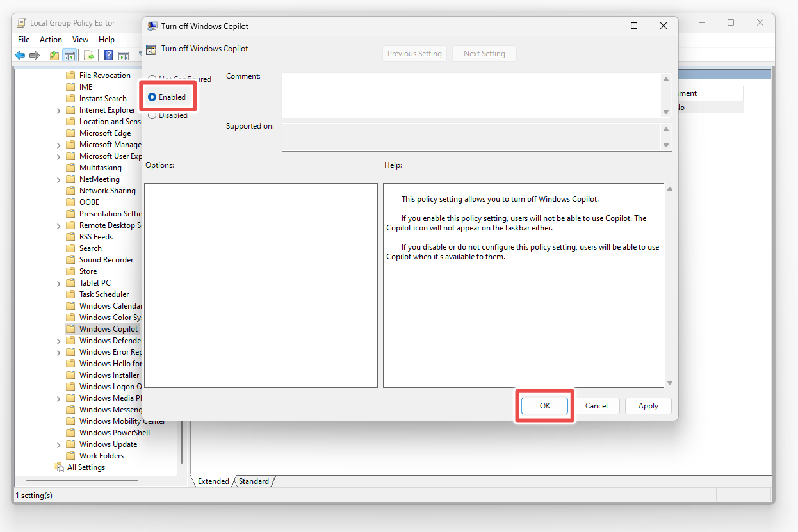798x532 pixels.
Task: Click the folder icon beside Windows PowerShell
Action: (70, 433)
